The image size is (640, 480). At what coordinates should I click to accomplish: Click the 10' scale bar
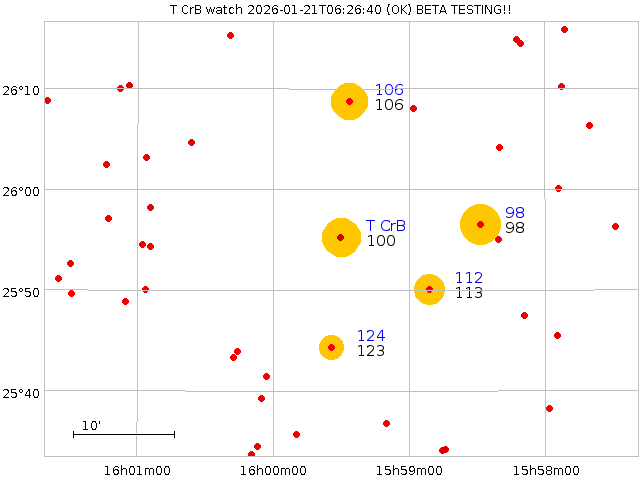point(123,433)
